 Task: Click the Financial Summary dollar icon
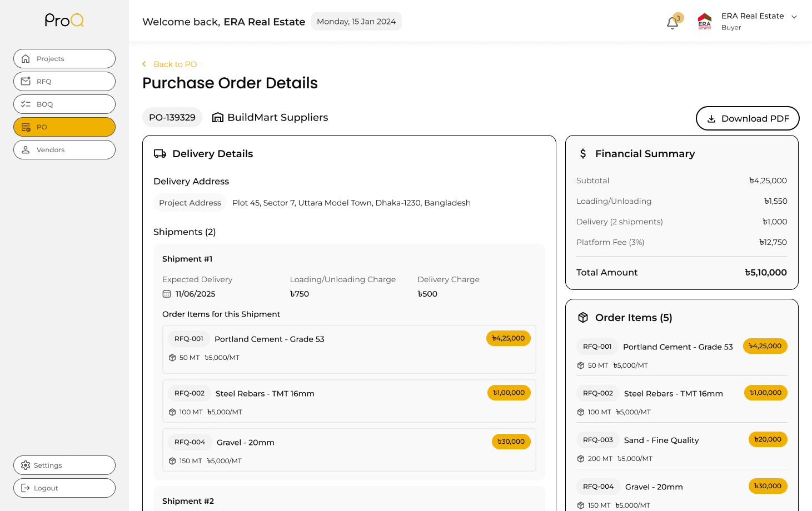click(x=583, y=154)
